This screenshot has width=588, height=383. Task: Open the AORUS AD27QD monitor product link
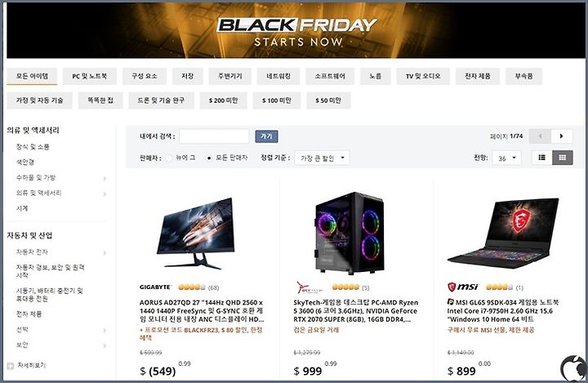click(x=202, y=311)
